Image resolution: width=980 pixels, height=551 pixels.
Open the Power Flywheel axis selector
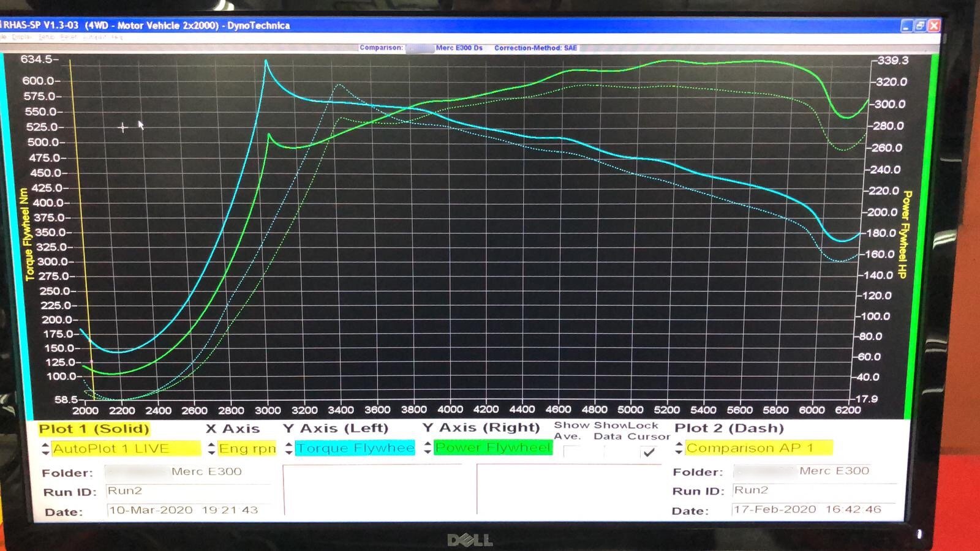click(493, 448)
